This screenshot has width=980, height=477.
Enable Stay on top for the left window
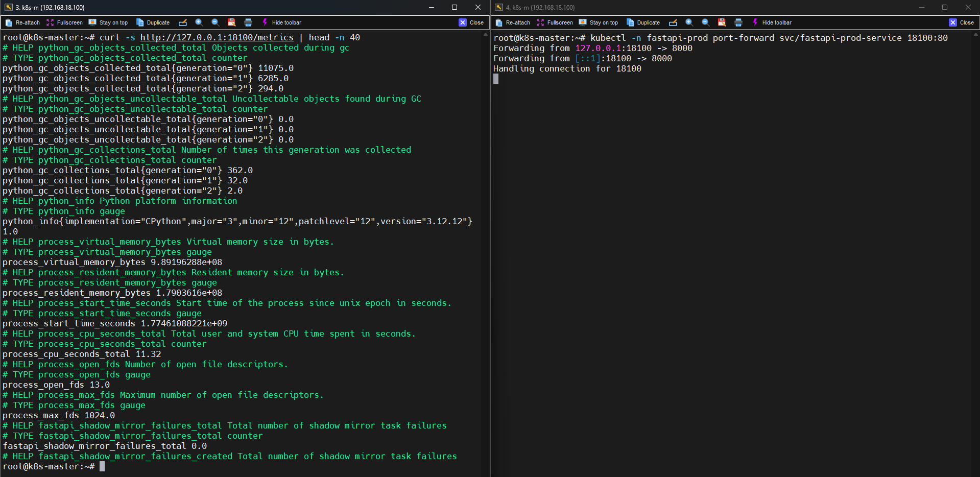108,22
